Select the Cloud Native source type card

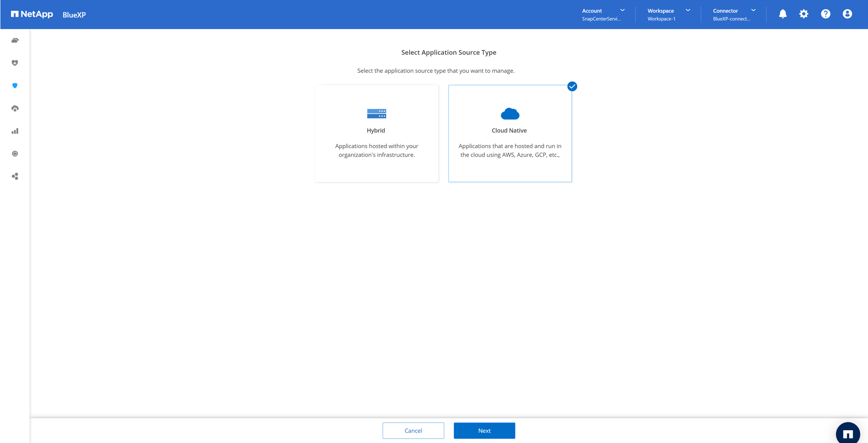click(509, 133)
